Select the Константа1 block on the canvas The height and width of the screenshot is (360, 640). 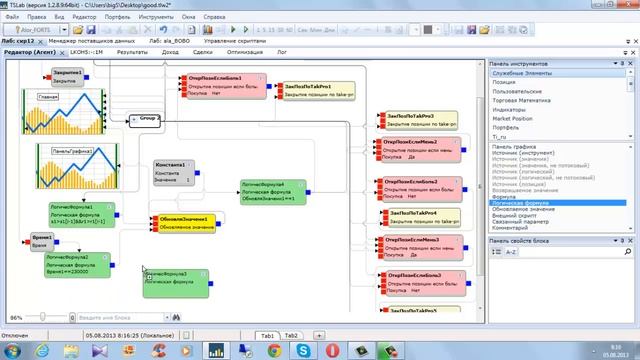click(x=174, y=173)
